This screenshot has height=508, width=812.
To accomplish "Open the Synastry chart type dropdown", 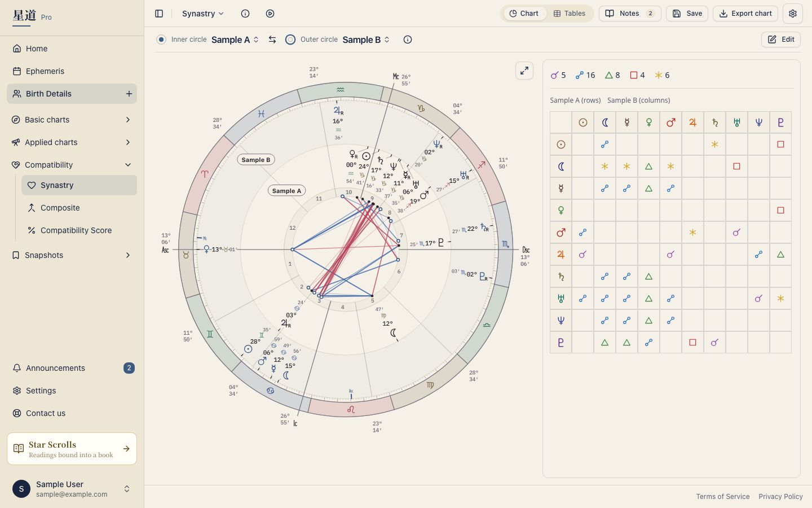I will (x=203, y=14).
